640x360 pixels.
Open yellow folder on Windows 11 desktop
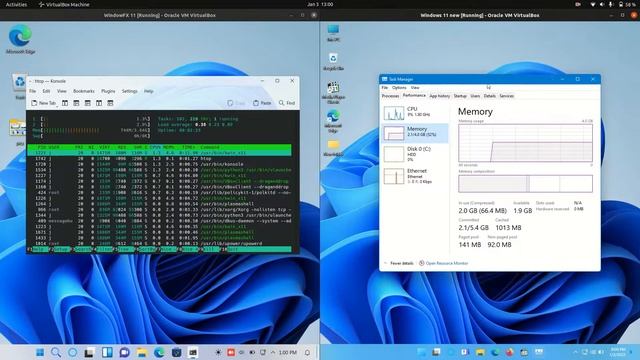point(333,148)
